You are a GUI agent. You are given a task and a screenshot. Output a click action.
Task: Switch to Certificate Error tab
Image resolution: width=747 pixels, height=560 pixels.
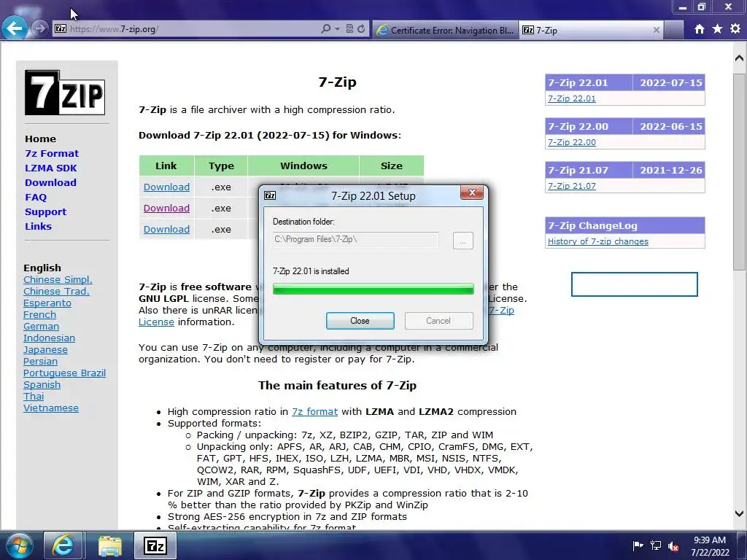pyautogui.click(x=446, y=30)
